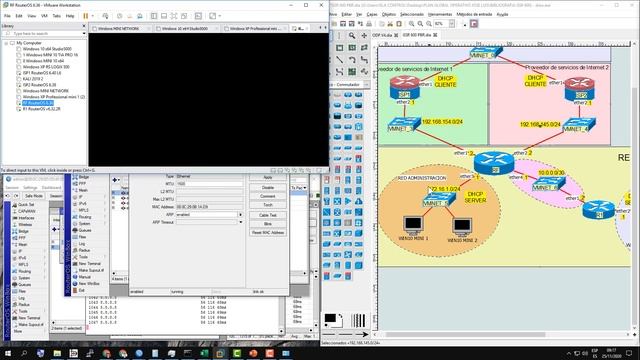Open the Windows Start menu

[x=8, y=353]
